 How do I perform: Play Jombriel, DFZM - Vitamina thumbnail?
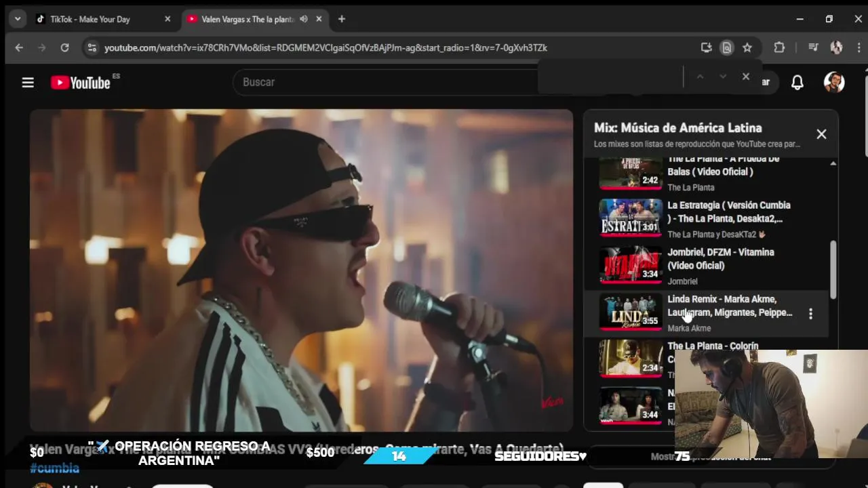coord(631,264)
